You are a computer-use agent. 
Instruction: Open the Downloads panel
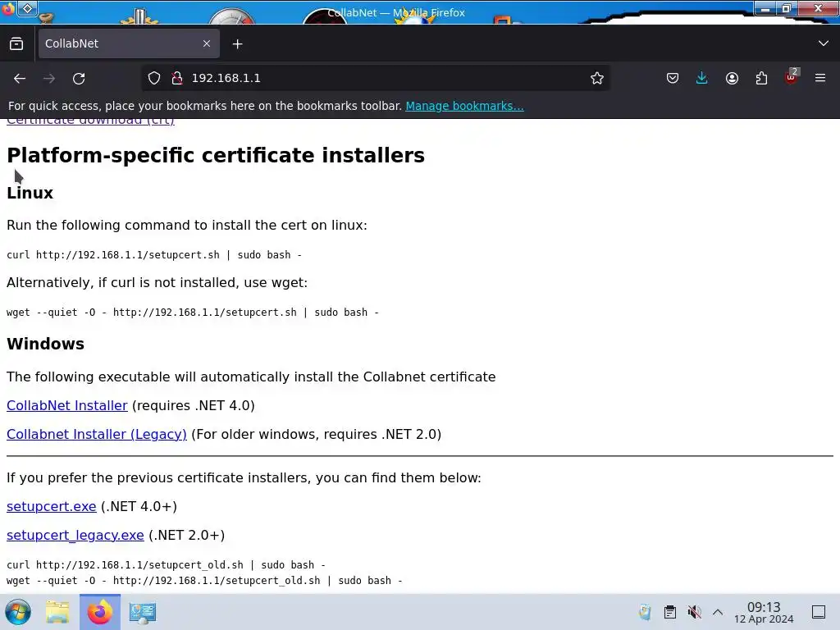coord(702,78)
